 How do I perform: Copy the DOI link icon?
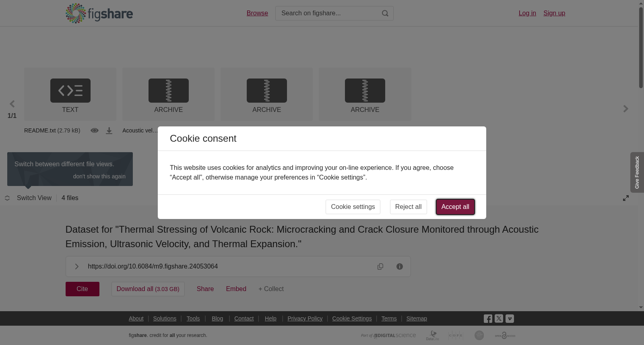380,266
